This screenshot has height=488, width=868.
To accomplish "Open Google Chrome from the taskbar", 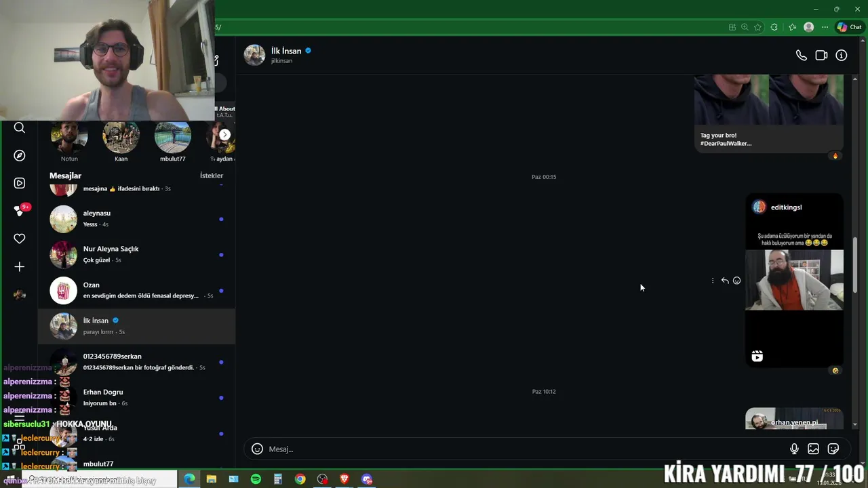I will (300, 479).
